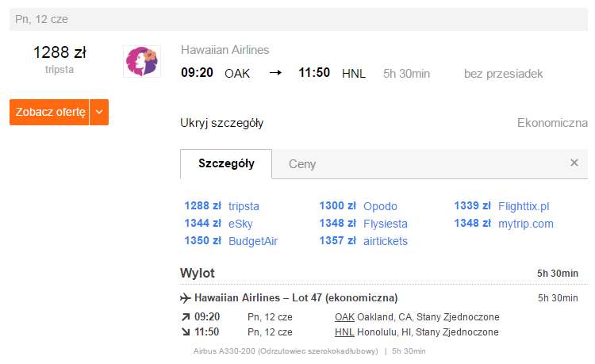Click the arrival arrow icon at 11:50
This screenshot has height=364, width=595.
coord(185,332)
